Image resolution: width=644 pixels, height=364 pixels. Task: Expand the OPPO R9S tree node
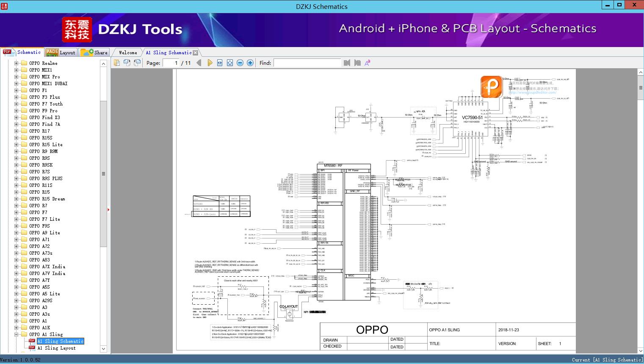pos(16,158)
